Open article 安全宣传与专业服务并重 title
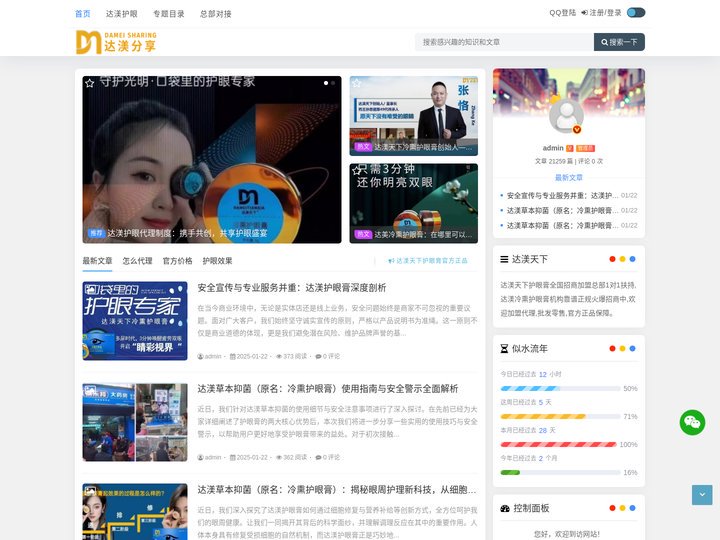Image resolution: width=720 pixels, height=540 pixels. [292, 288]
